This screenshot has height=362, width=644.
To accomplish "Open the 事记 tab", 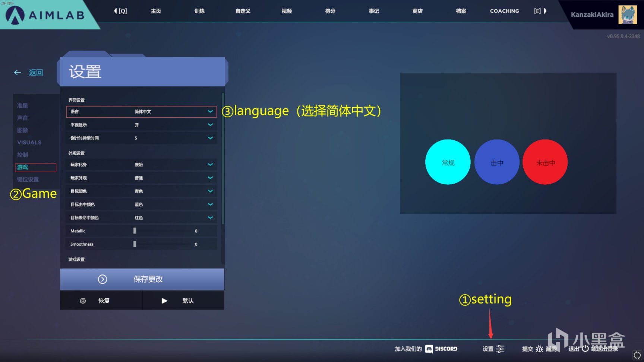I will tap(374, 11).
